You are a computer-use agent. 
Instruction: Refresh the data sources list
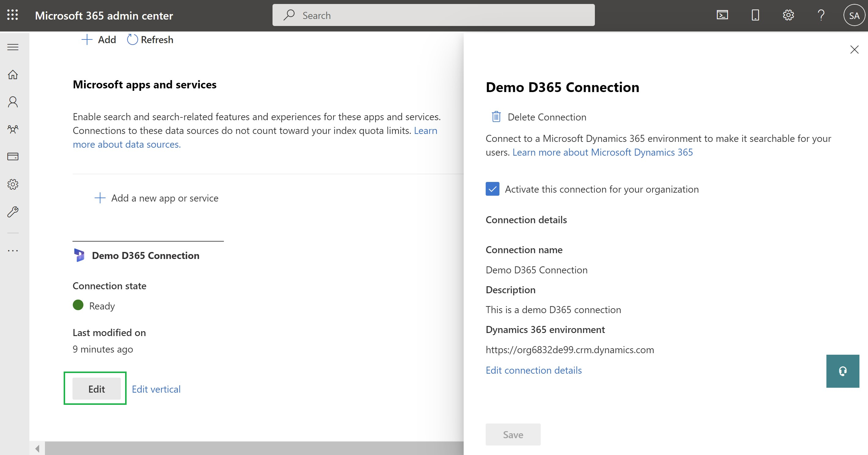click(x=150, y=40)
